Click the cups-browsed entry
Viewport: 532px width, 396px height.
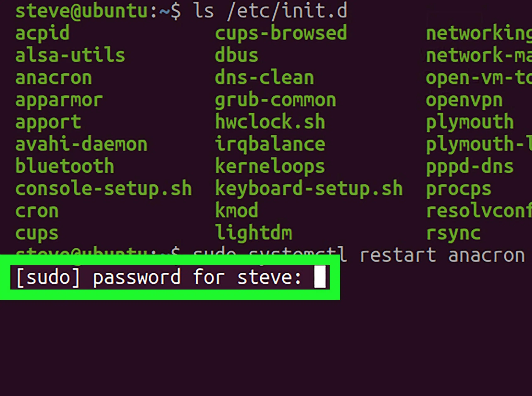pyautogui.click(x=281, y=33)
